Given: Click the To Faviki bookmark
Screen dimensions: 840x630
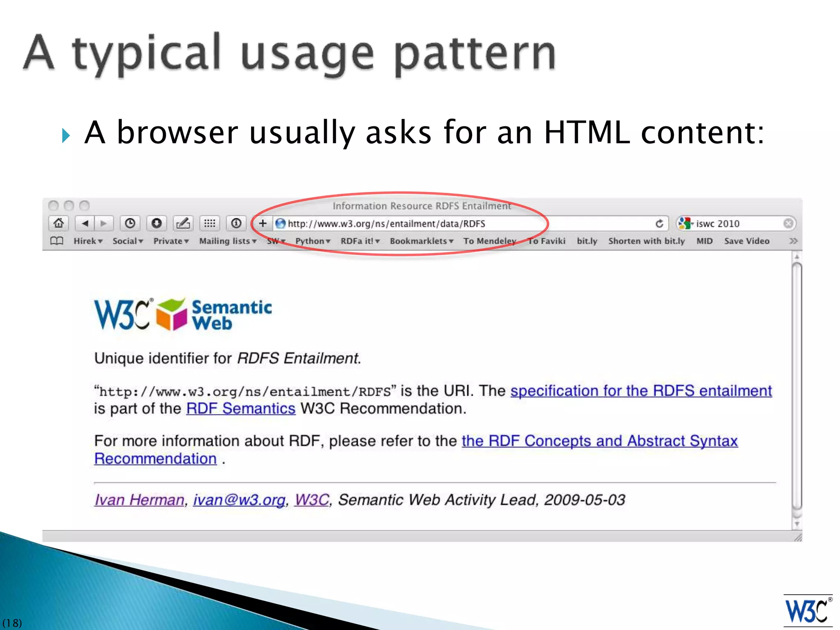Looking at the screenshot, I should tap(546, 241).
